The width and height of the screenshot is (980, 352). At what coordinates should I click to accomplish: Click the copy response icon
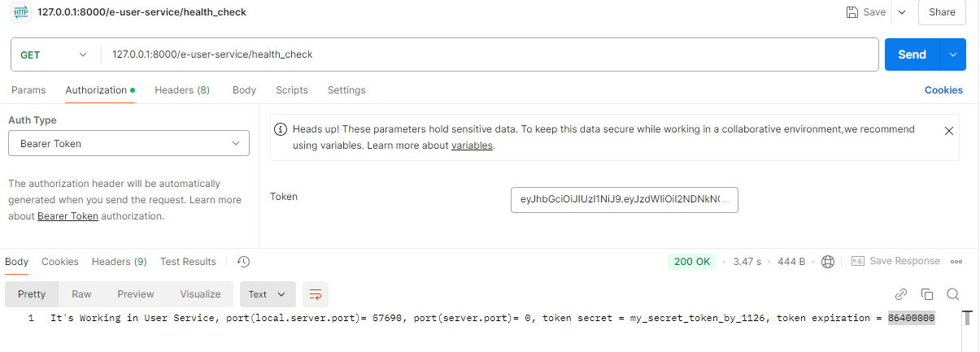[927, 294]
